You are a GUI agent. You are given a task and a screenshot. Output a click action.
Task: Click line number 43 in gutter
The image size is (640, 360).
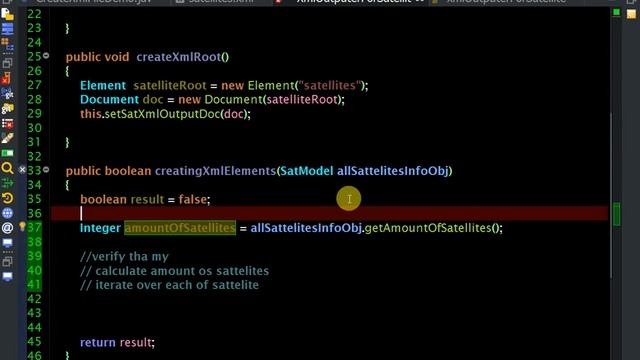tap(34, 313)
